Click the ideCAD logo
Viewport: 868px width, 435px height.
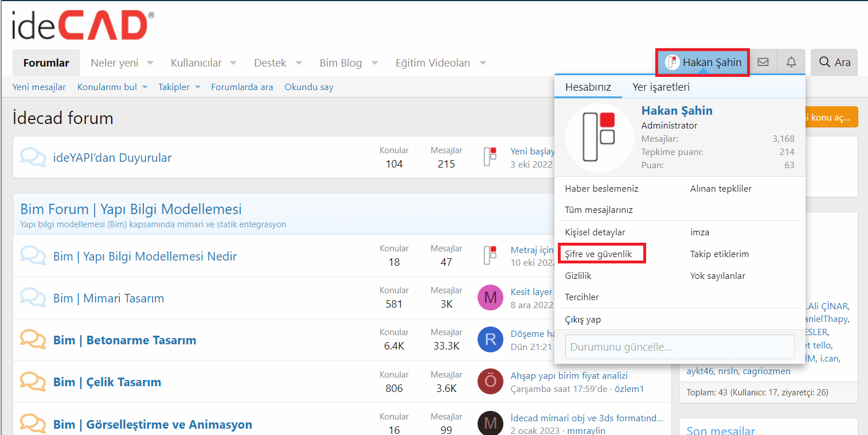click(x=83, y=25)
